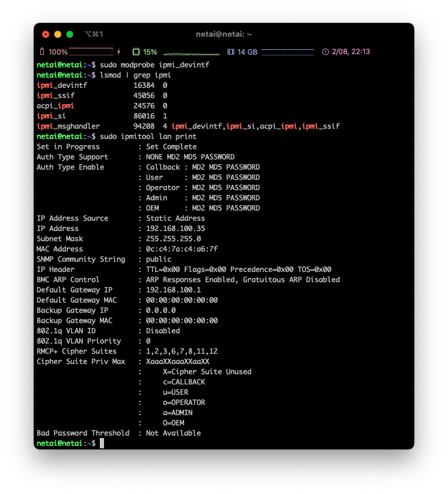Screen dimensions: 448x494
Task: Click the default gateway IP '192.168.100.1'
Action: (x=173, y=290)
